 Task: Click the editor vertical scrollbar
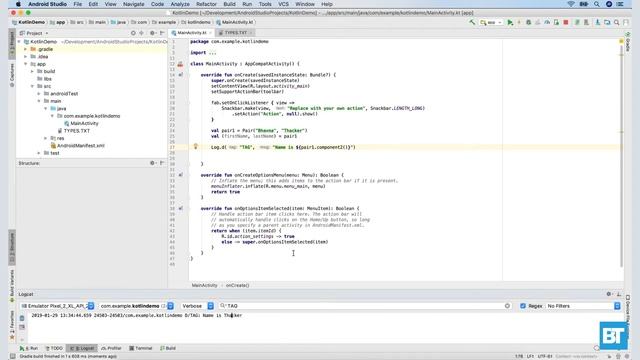click(622, 155)
